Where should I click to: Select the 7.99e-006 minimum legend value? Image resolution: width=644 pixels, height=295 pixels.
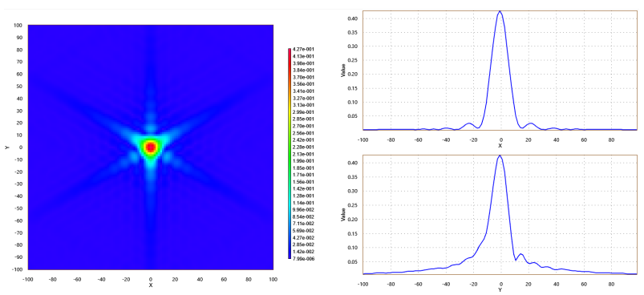[x=303, y=258]
